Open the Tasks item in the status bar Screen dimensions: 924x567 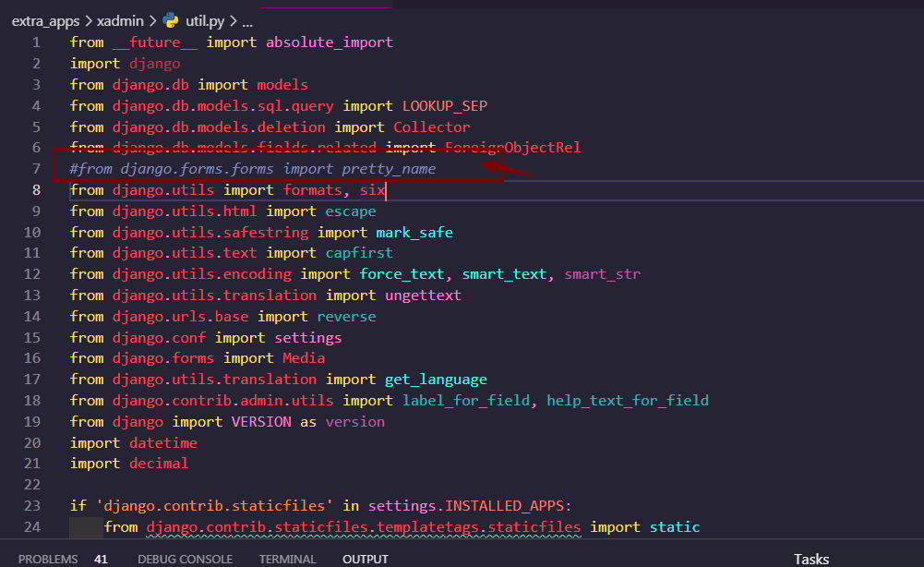810,558
